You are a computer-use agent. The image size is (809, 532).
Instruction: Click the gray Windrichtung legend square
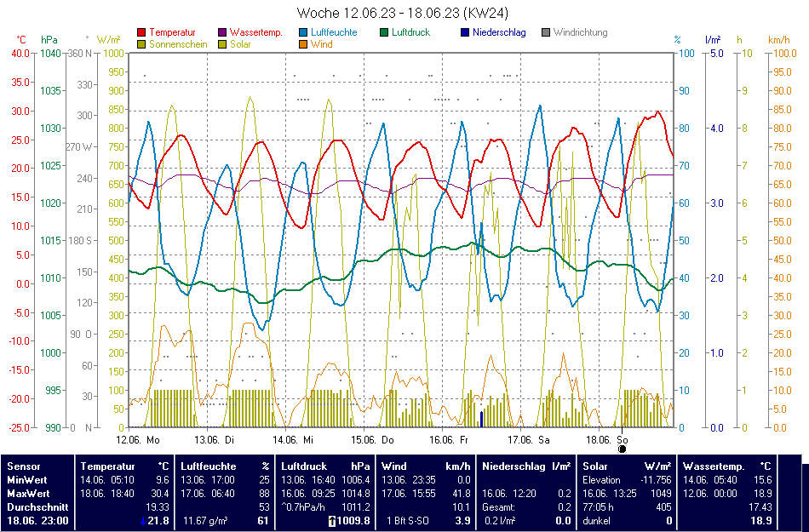(546, 32)
